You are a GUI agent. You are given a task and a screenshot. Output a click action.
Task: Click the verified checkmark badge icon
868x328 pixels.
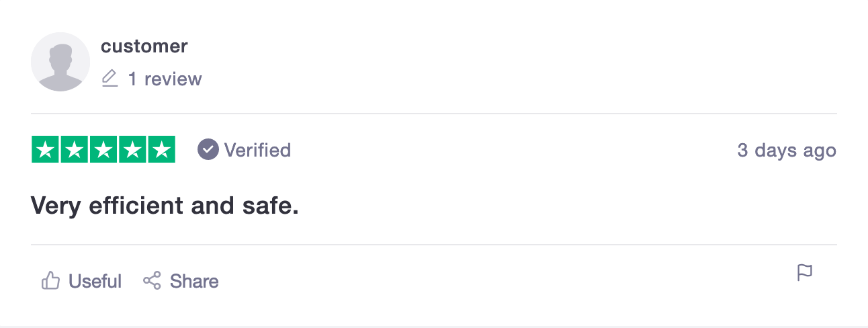tap(208, 150)
